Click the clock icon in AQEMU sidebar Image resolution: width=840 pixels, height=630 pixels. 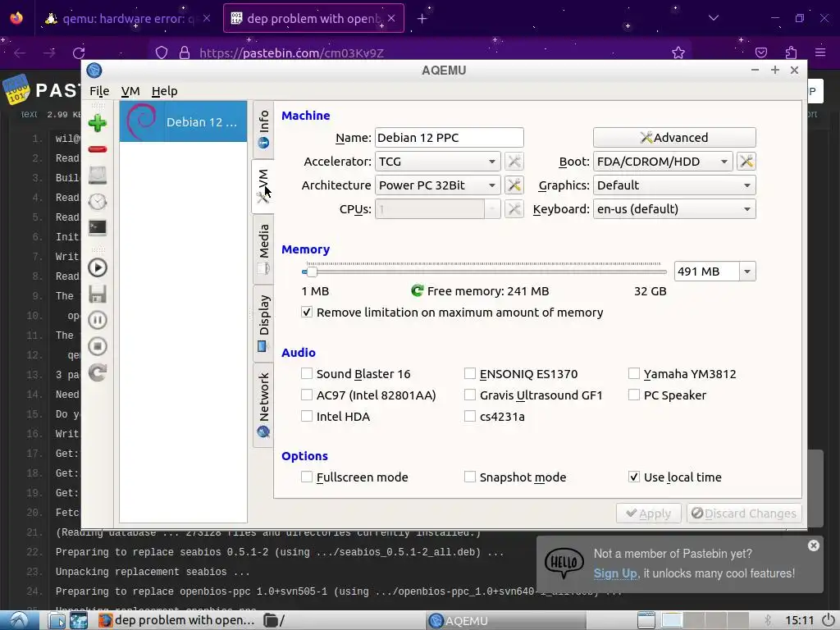[98, 202]
